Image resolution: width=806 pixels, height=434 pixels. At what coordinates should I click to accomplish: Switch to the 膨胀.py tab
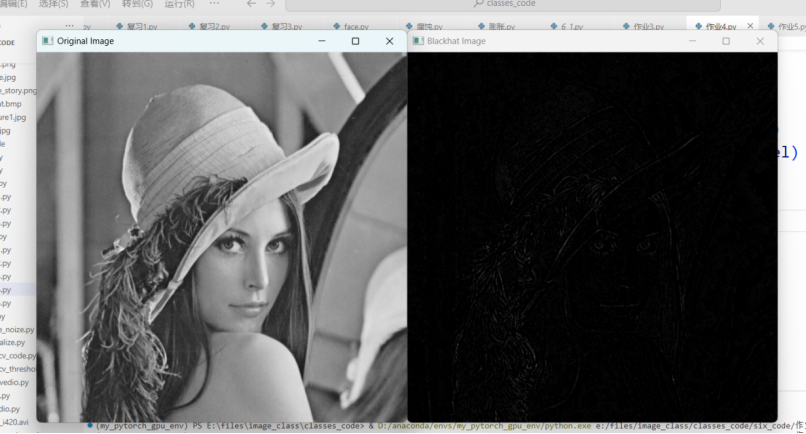[x=497, y=26]
